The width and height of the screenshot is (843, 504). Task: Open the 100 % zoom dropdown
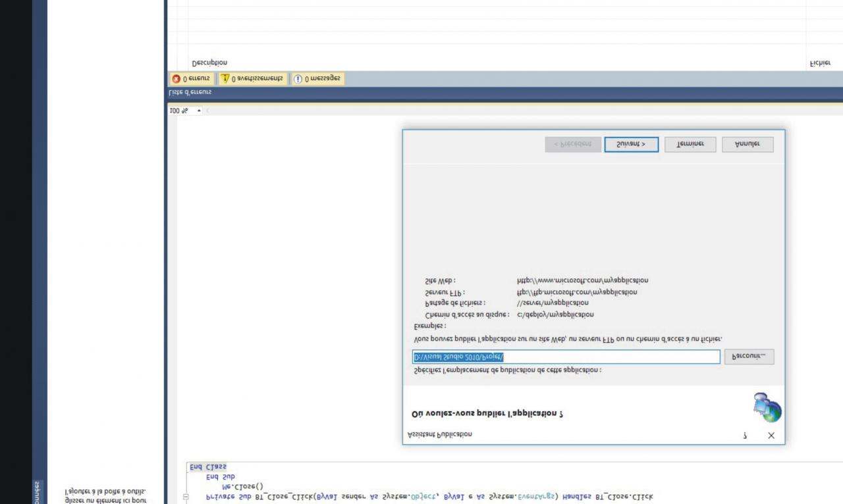click(x=199, y=111)
